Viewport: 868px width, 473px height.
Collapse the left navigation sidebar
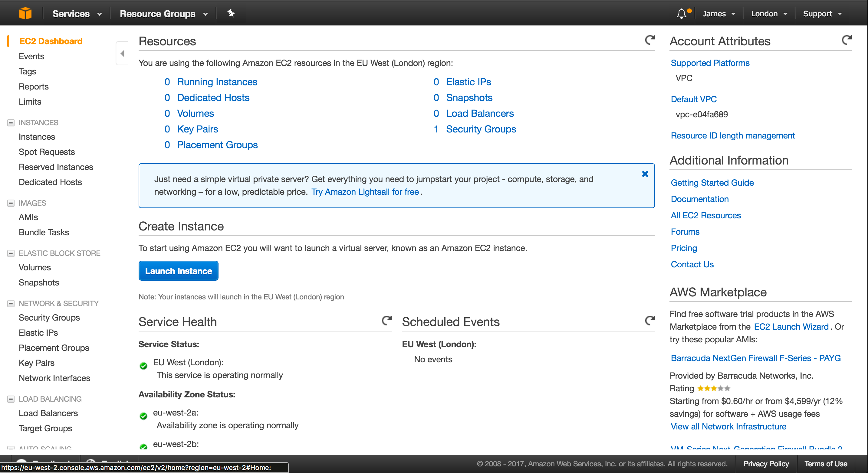(122, 54)
